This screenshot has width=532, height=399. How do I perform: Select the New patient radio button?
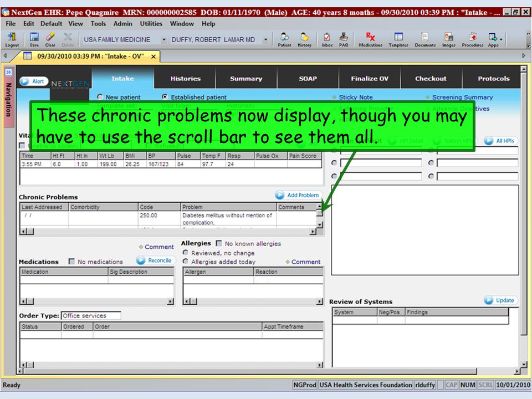point(100,96)
